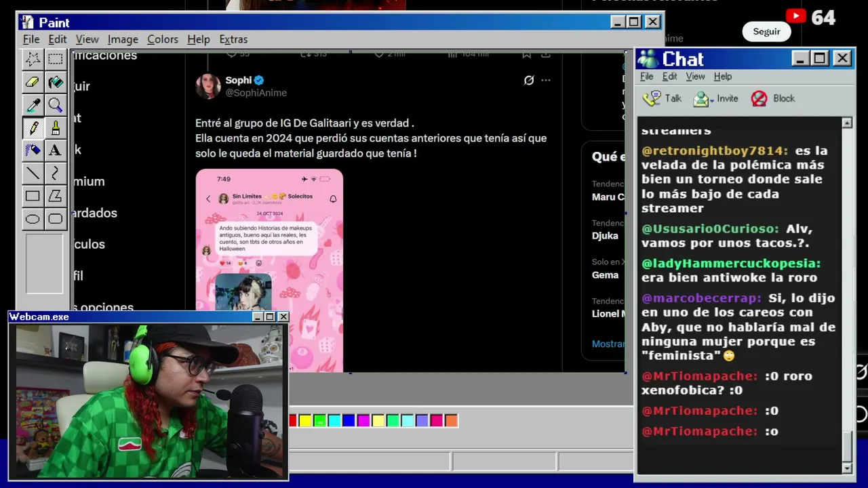Click the Talk icon in Chat toolbar
The image size is (868, 488).
pos(652,99)
